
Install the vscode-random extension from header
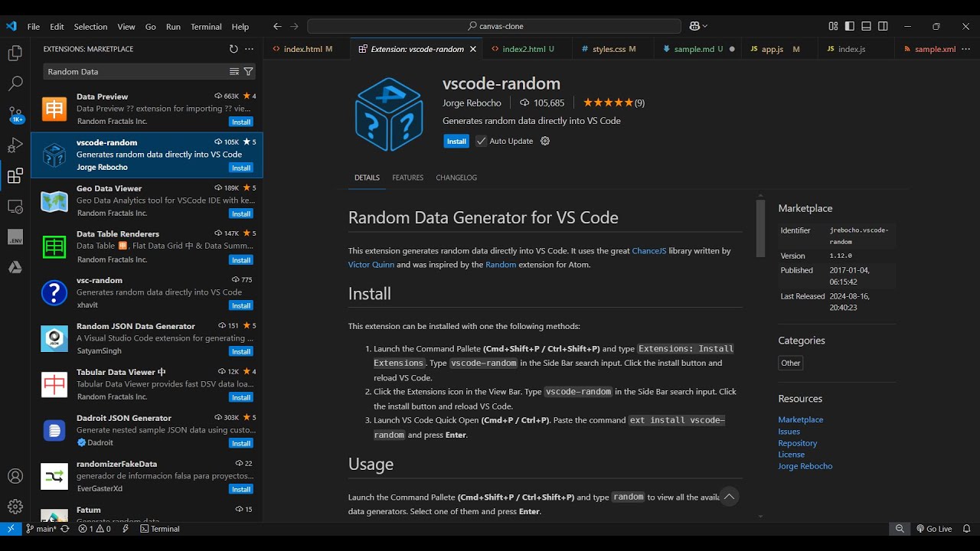click(456, 141)
